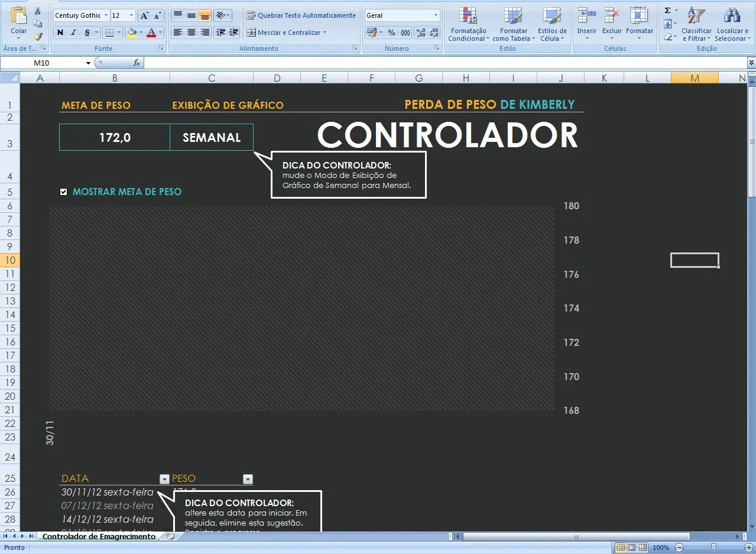The image size is (756, 554).
Task: Select column M header
Action: click(x=695, y=78)
